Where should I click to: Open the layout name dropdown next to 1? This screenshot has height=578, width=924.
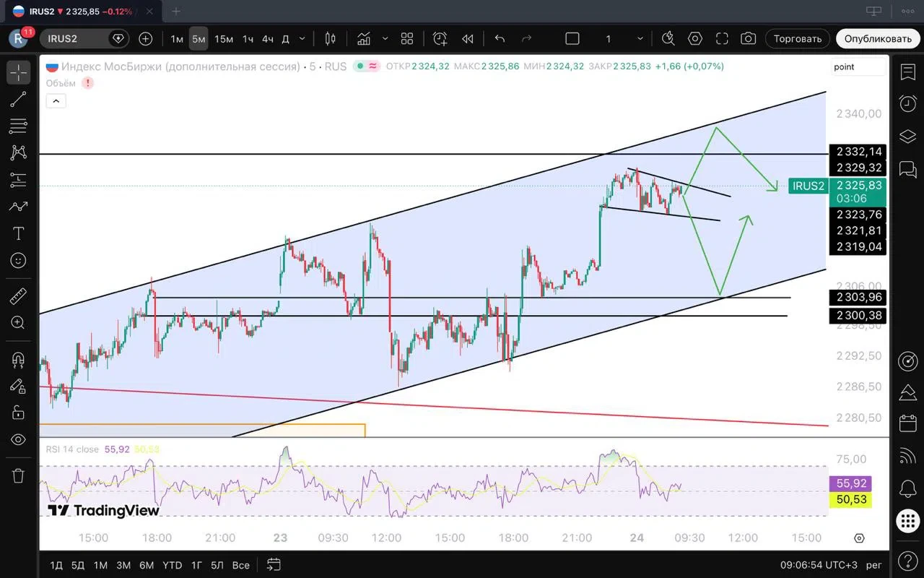[640, 38]
